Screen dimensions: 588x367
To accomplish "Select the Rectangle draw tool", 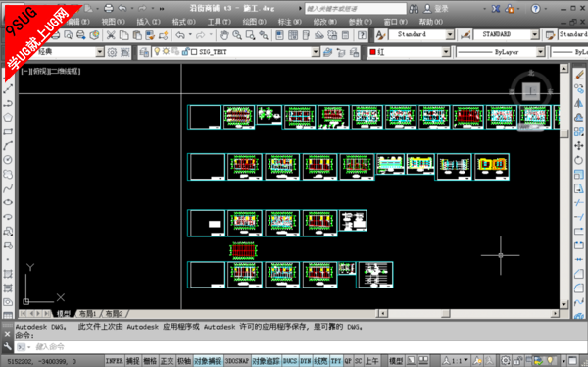I will click(x=8, y=131).
